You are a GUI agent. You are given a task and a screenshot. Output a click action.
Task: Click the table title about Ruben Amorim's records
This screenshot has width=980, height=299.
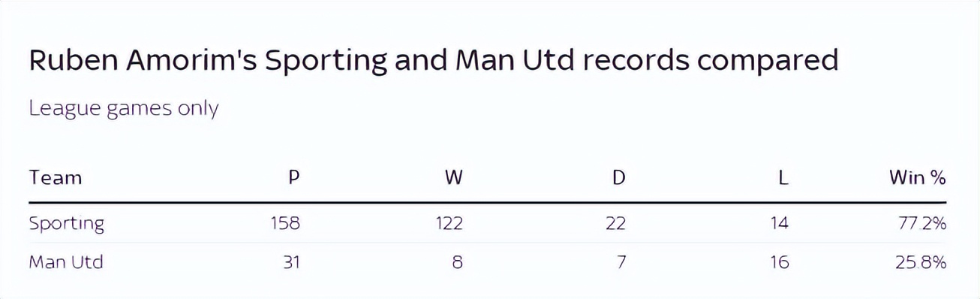click(x=433, y=60)
